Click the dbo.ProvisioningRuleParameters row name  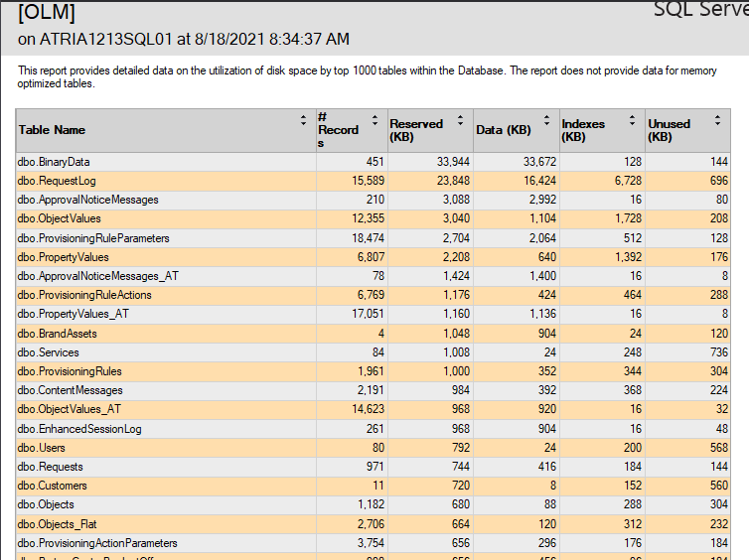(x=93, y=238)
